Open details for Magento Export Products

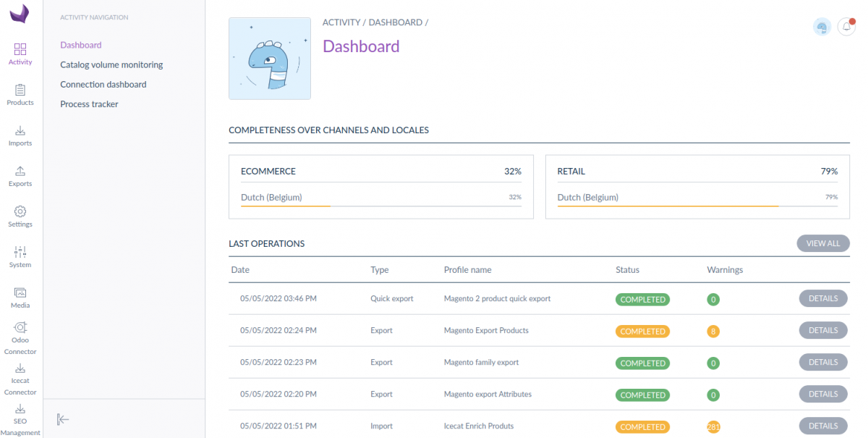point(823,330)
